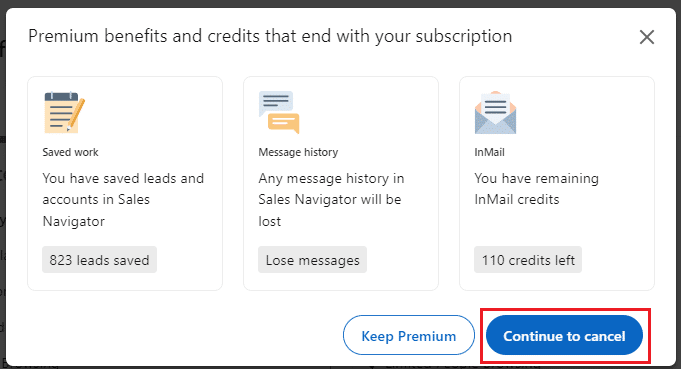Click the InMail envelope icon
681x369 pixels.
495,112
